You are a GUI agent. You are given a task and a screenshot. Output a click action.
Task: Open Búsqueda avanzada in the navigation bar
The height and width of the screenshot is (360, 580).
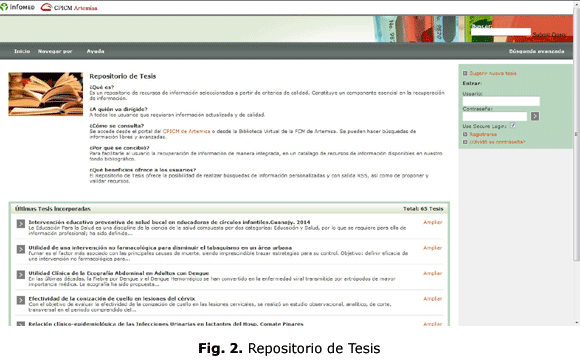(x=536, y=51)
